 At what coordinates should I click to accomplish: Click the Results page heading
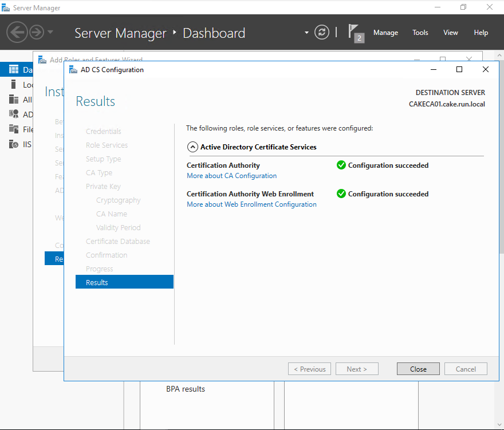coord(95,101)
